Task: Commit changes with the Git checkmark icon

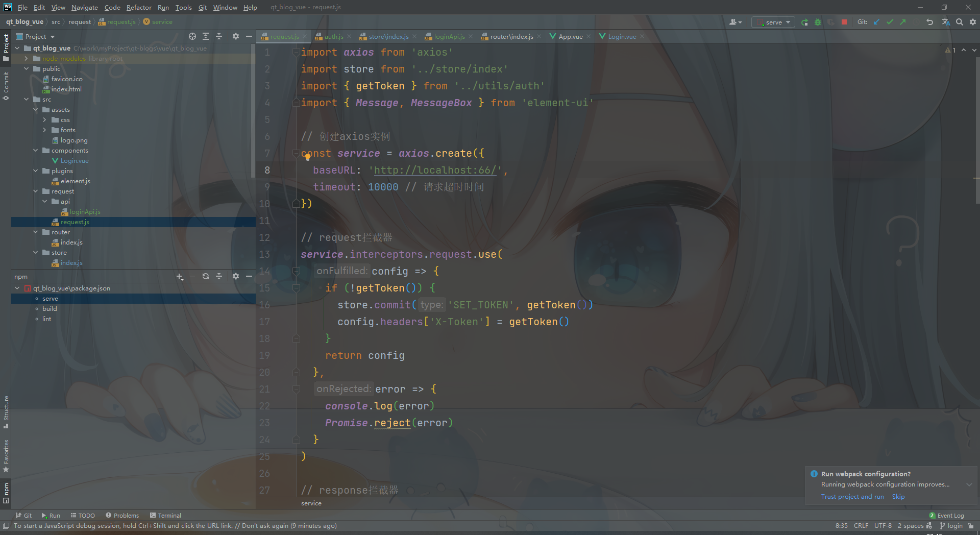Action: pyautogui.click(x=890, y=22)
